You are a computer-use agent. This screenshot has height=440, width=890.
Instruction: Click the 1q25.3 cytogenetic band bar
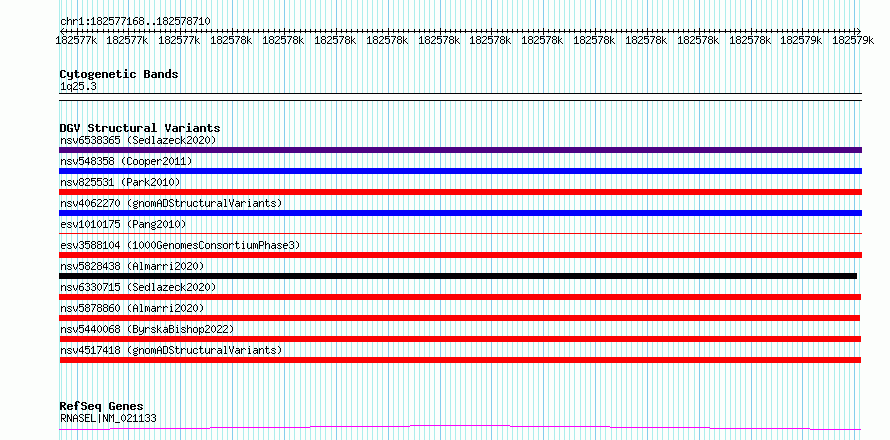click(x=460, y=97)
